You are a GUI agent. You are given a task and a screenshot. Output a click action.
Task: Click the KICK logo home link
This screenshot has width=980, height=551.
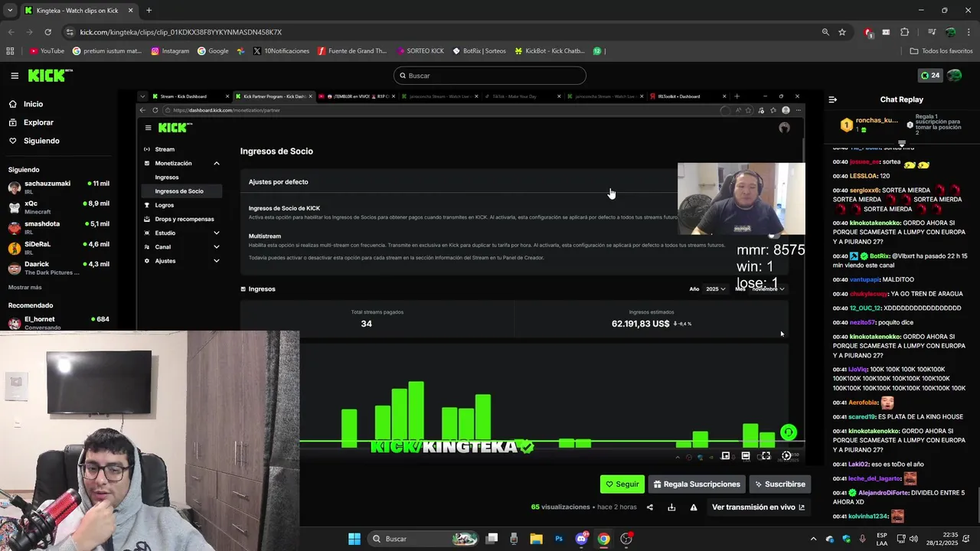pyautogui.click(x=50, y=76)
